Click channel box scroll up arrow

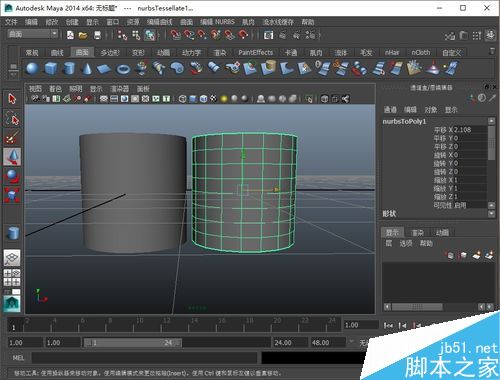point(491,121)
